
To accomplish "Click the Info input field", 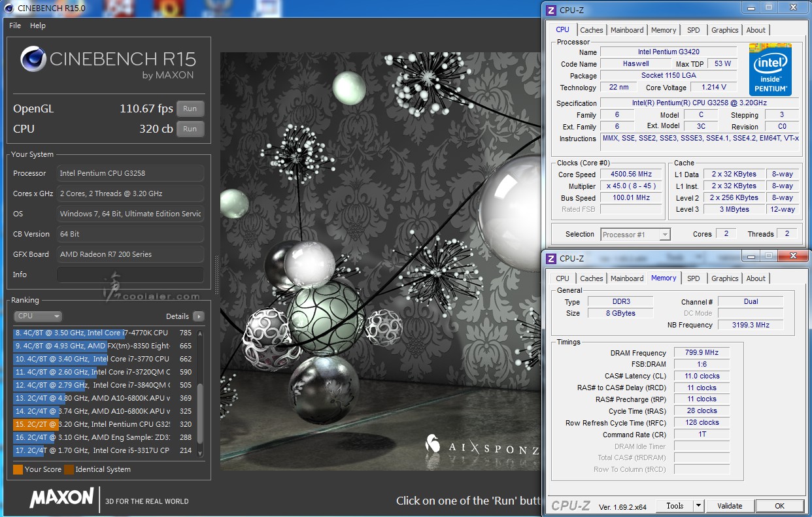I will pos(130,275).
